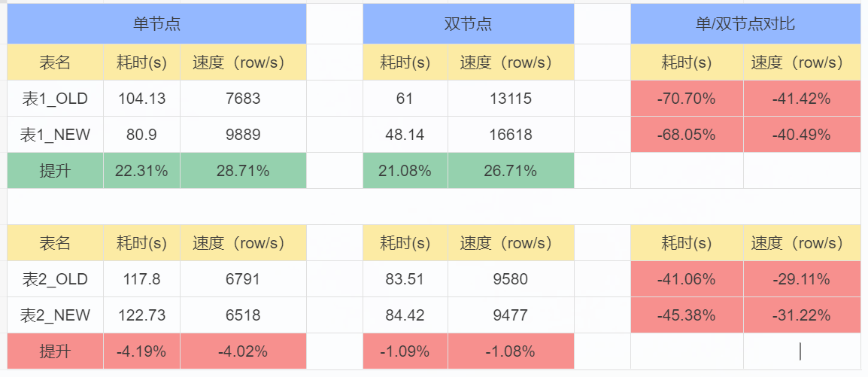Image resolution: width=868 pixels, height=377 pixels.
Task: Click the green 22.31% cell
Action: click(x=141, y=171)
